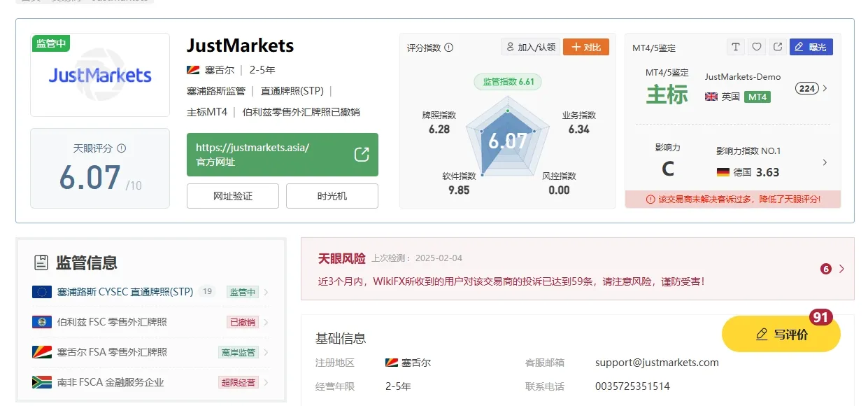
Task: Click the 曝光 exposure button
Action: click(x=811, y=47)
